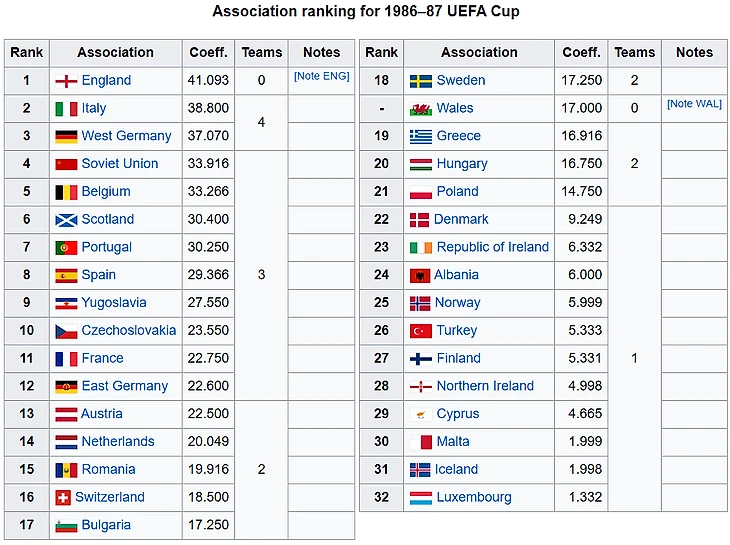The width and height of the screenshot is (730, 545).
Task: Click the Turkey flag icon
Action: point(420,331)
